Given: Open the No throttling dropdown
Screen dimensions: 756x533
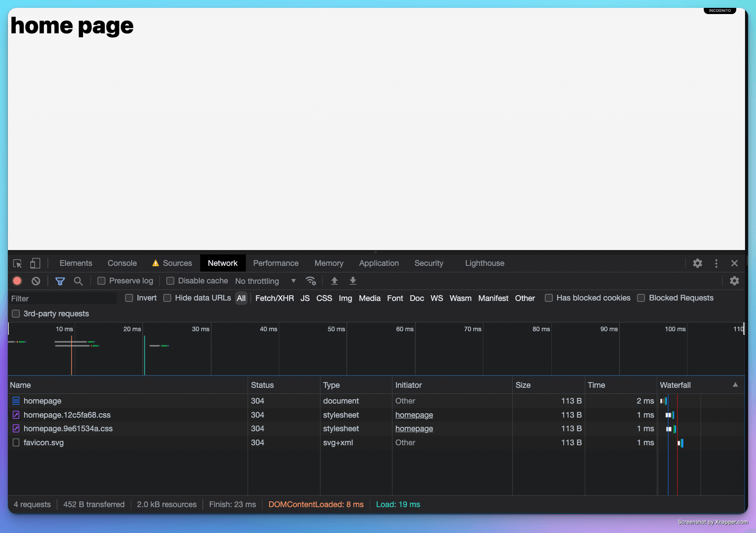Looking at the screenshot, I should (x=266, y=281).
